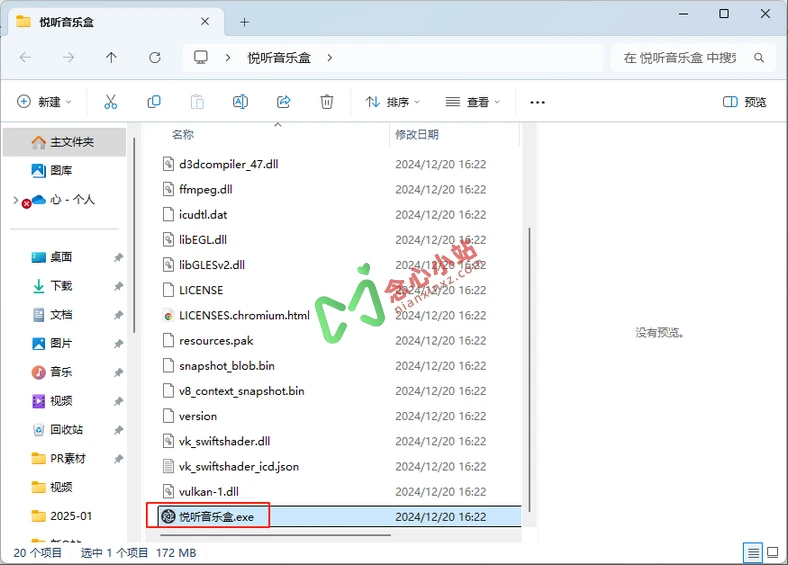
Task: Open the 新建 dropdown menu
Action: (44, 102)
